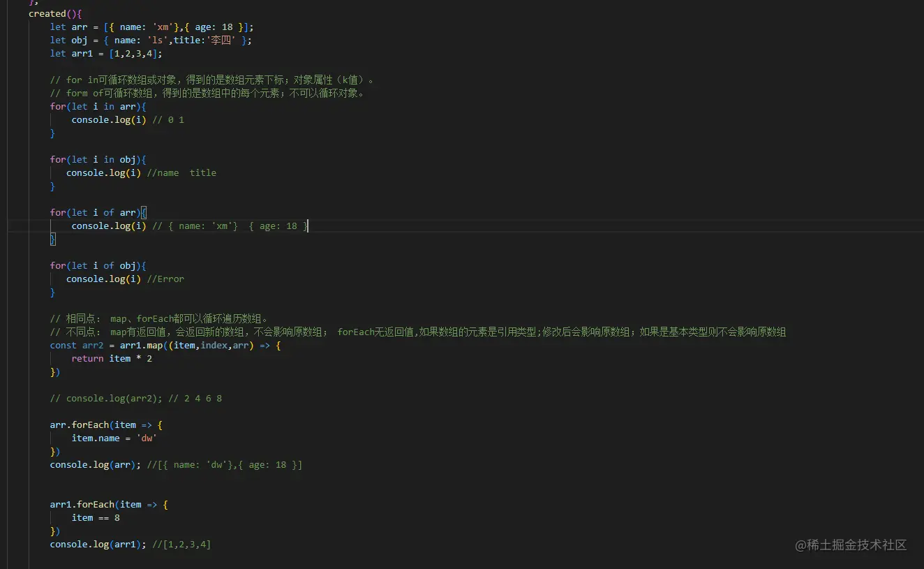Click the line 'item.name = 'dw''
Screen dimensions: 924x569
tap(114, 438)
